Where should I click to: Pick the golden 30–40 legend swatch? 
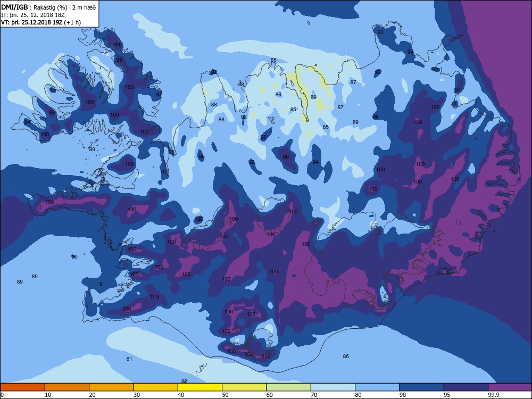point(156,387)
